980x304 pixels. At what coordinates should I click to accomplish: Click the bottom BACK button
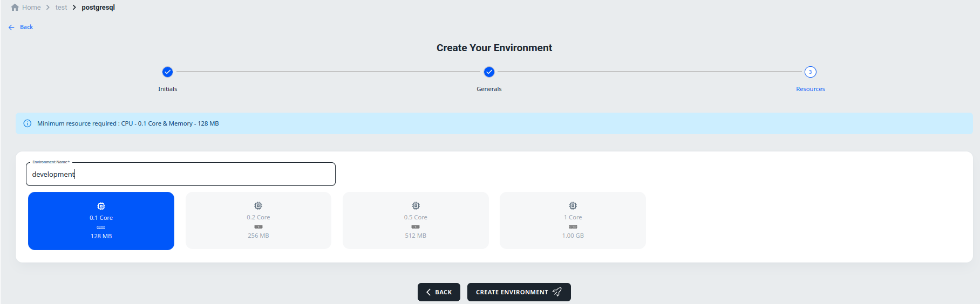(439, 292)
